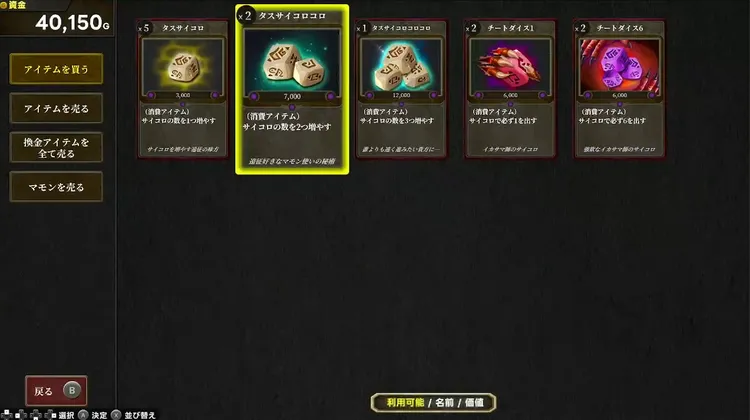This screenshot has height=420, width=750.
Task: Open the アイテムを買う menu
Action: 56,69
